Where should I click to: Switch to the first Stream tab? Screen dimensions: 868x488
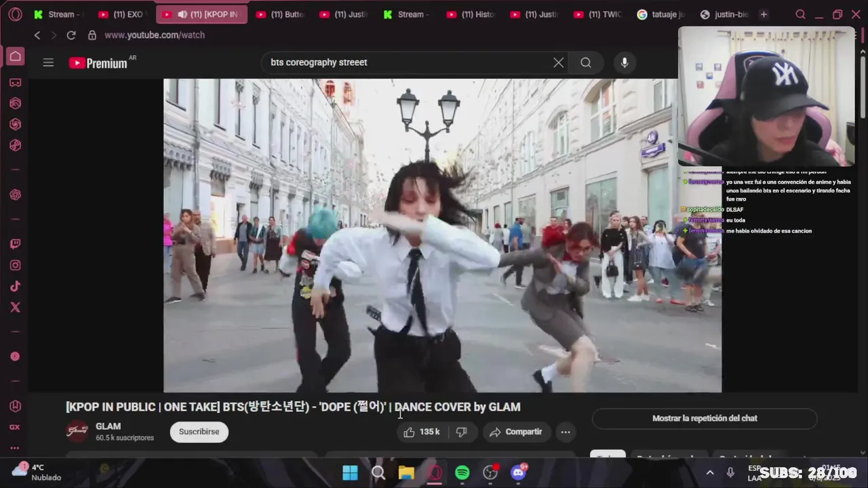(x=58, y=14)
